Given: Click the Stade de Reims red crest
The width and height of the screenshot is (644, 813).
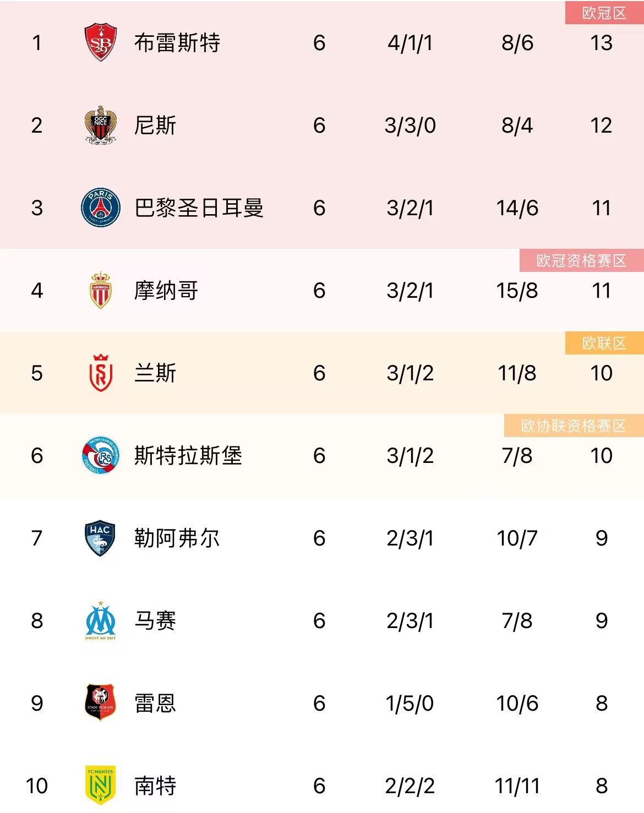Looking at the screenshot, I should pos(101,373).
